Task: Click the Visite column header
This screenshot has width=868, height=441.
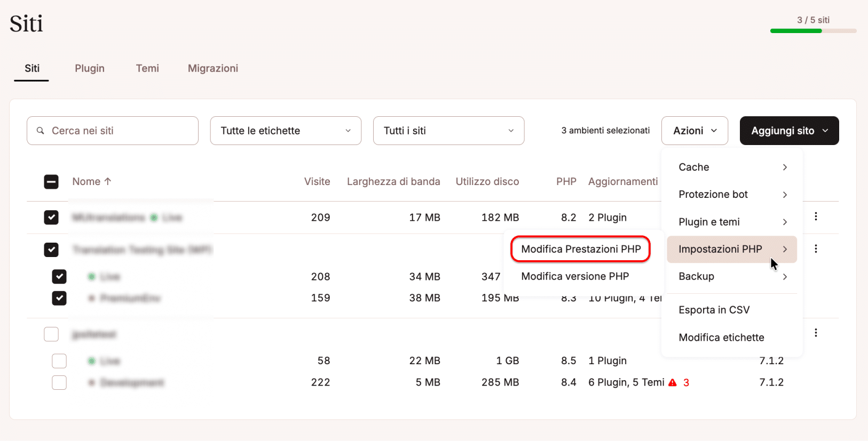Action: coord(317,181)
